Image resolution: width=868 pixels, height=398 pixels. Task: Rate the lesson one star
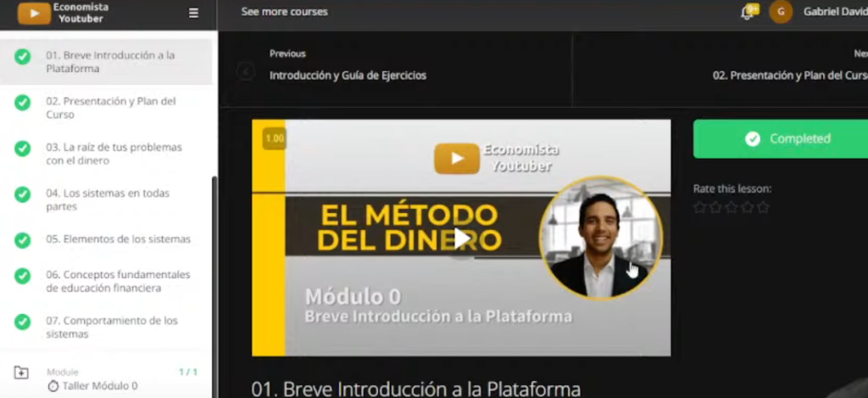tap(699, 207)
